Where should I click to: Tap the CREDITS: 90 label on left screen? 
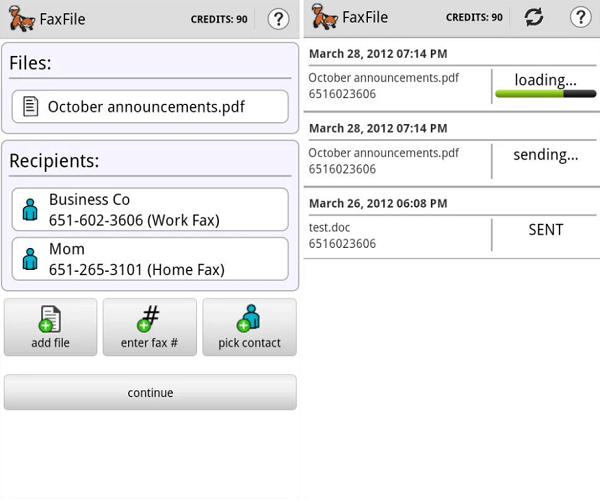[x=219, y=18]
